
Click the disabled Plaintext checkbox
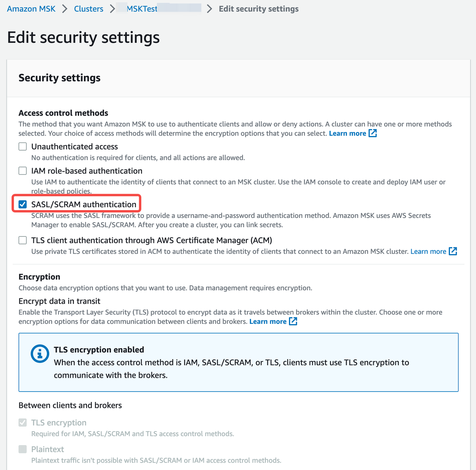pyautogui.click(x=22, y=449)
